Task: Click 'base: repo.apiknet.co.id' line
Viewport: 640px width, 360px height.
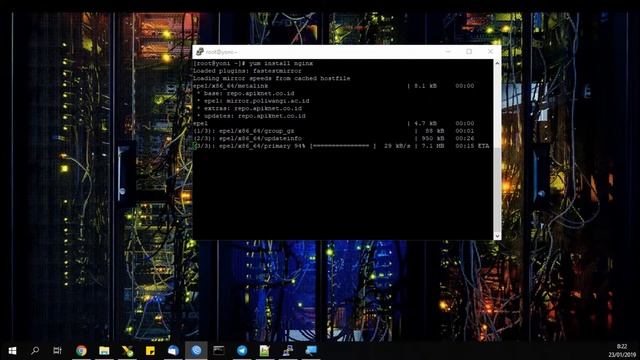Action: click(x=249, y=93)
